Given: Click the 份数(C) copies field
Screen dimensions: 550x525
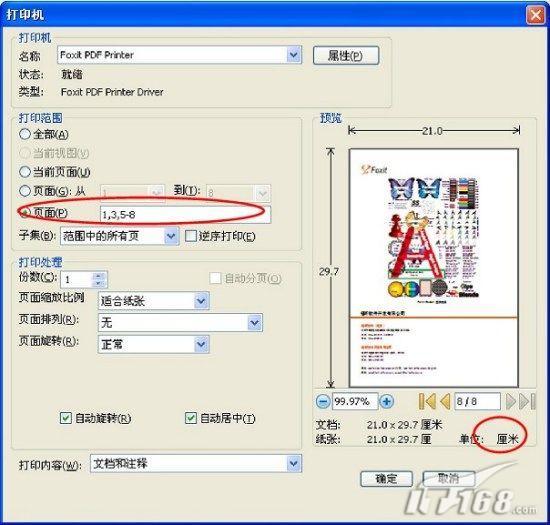Looking at the screenshot, I should pos(77,280).
